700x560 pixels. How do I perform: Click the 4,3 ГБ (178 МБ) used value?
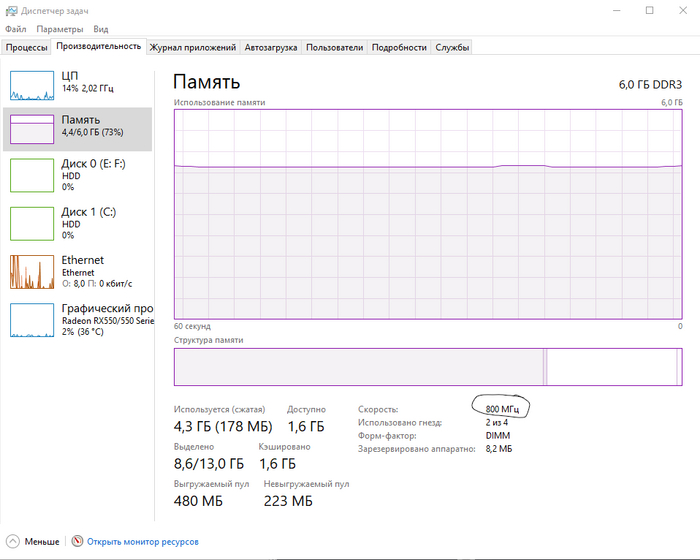click(x=223, y=426)
